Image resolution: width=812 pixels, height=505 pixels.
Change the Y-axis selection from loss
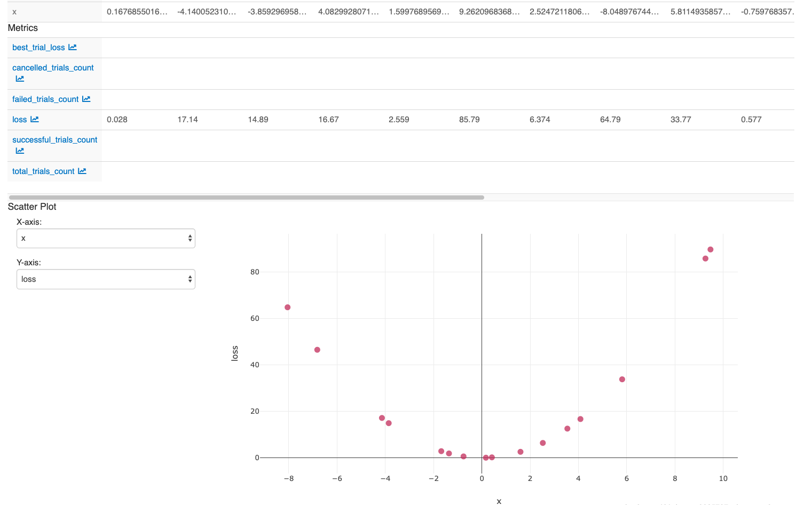click(x=106, y=279)
